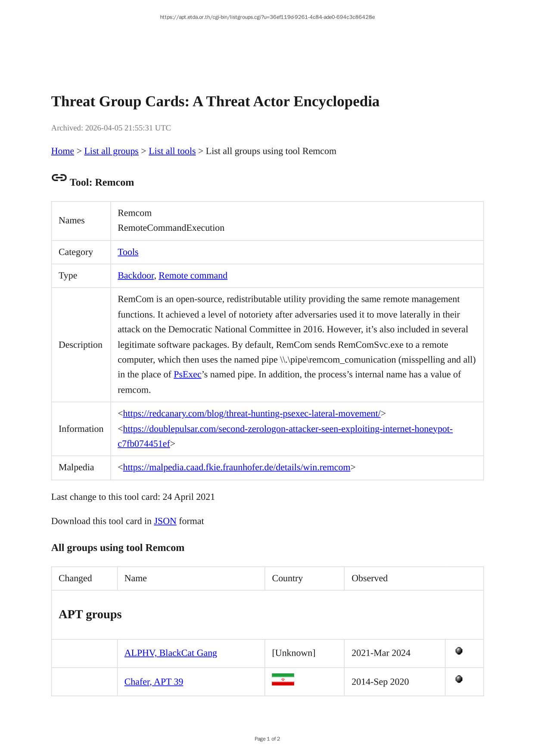This screenshot has height=756, width=535.
Task: Click the Iran flag icon
Action: 283,680
